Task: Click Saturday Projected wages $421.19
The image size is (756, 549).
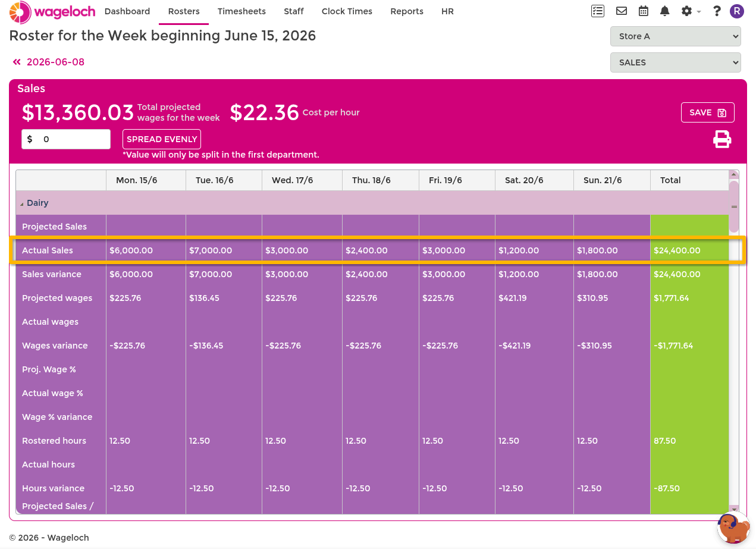Action: click(534, 298)
